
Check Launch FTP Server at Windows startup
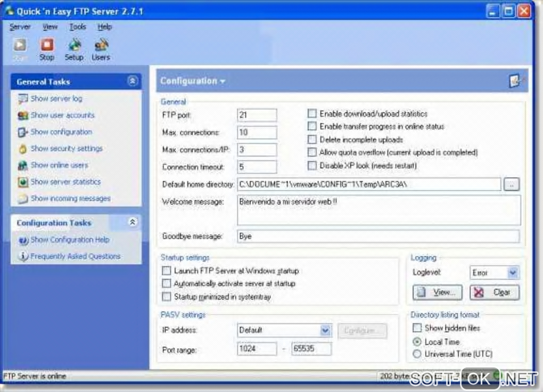point(167,271)
